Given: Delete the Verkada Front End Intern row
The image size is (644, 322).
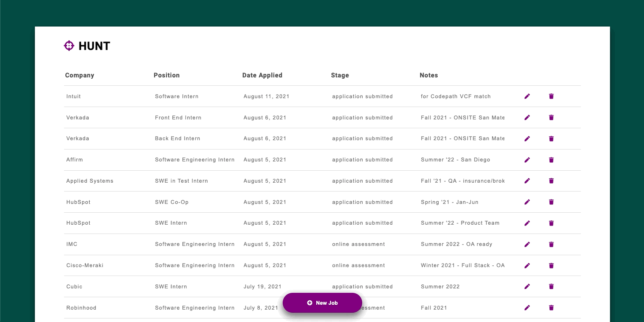Looking at the screenshot, I should (x=551, y=118).
